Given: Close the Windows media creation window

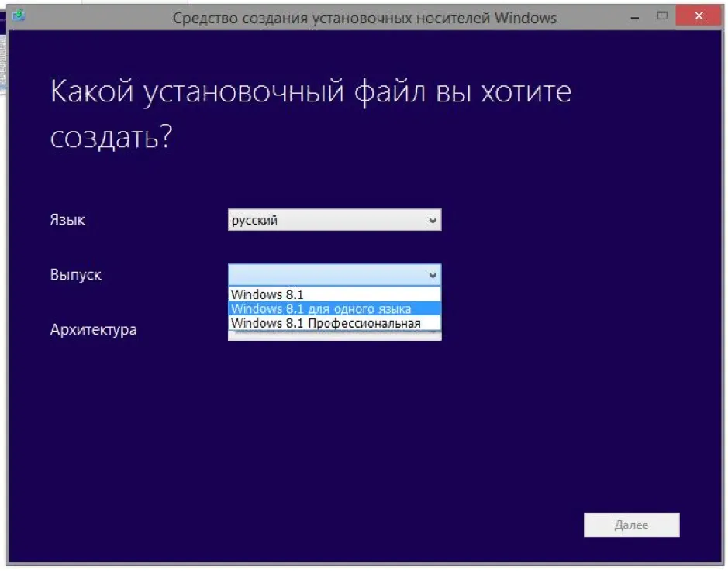Looking at the screenshot, I should 699,16.
